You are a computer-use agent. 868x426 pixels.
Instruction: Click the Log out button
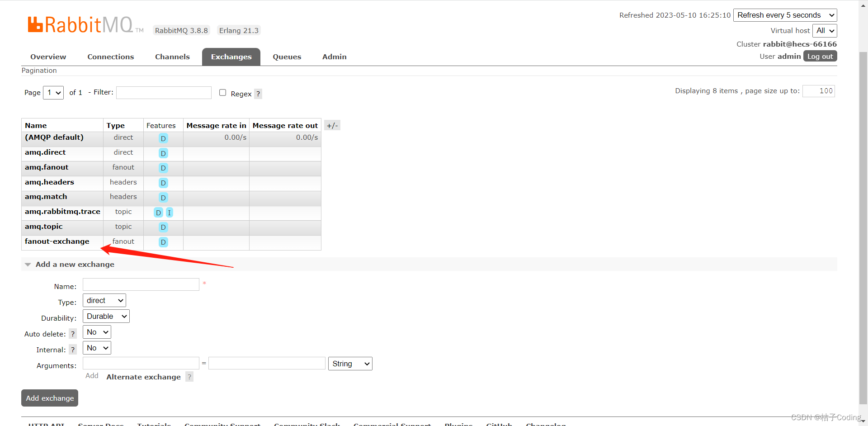(x=820, y=56)
